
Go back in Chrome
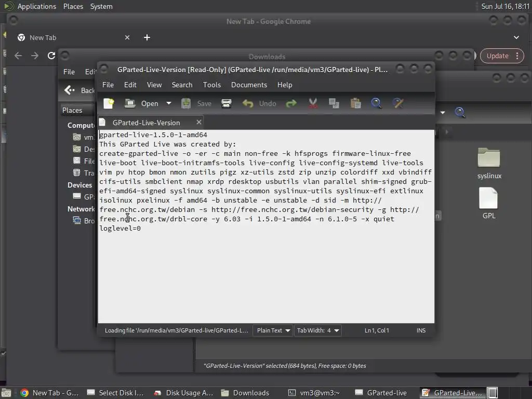pyautogui.click(x=18, y=56)
